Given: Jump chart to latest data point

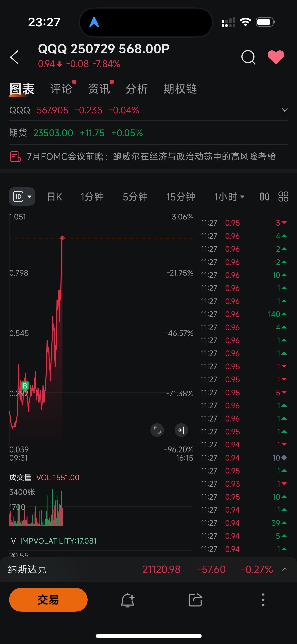Looking at the screenshot, I should (181, 430).
